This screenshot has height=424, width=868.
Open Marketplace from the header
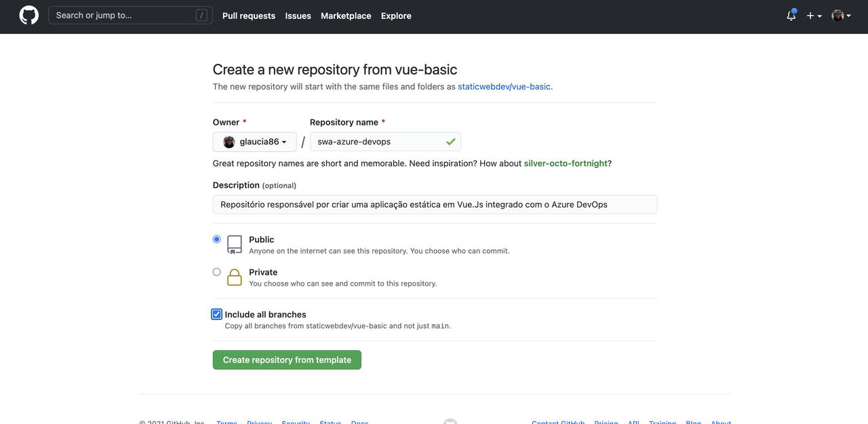pos(346,16)
